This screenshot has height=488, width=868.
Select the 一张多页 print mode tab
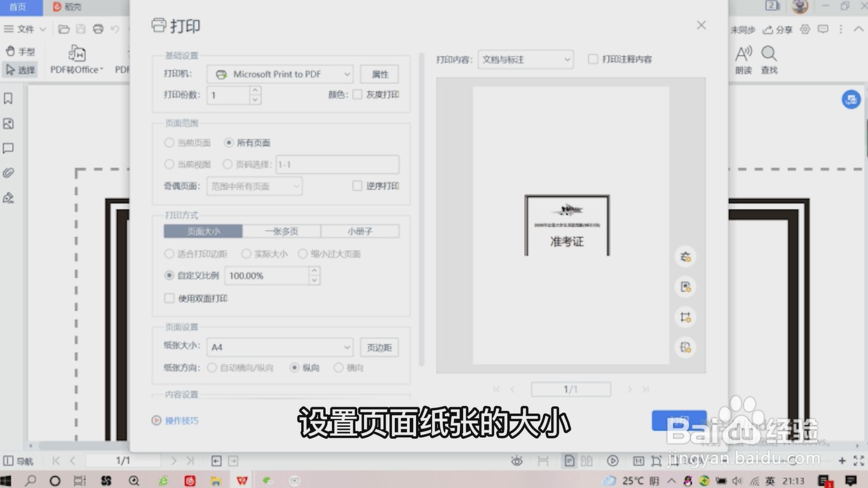281,231
